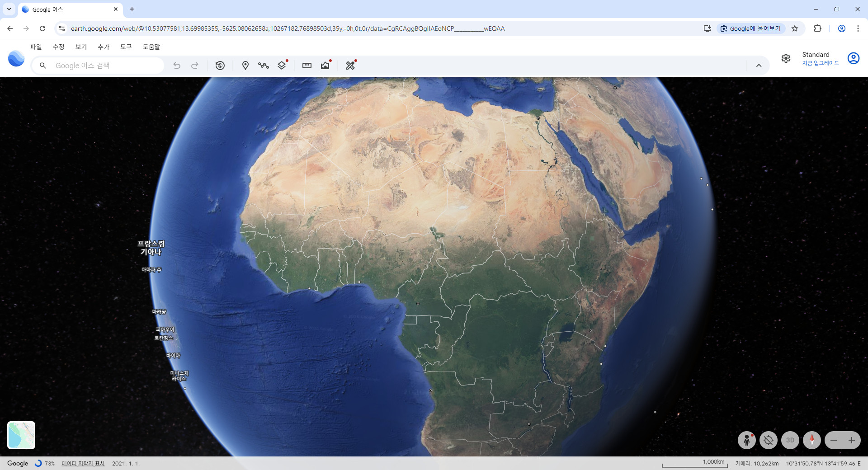Click the 데이터 저작자 표시 link

click(x=83, y=464)
